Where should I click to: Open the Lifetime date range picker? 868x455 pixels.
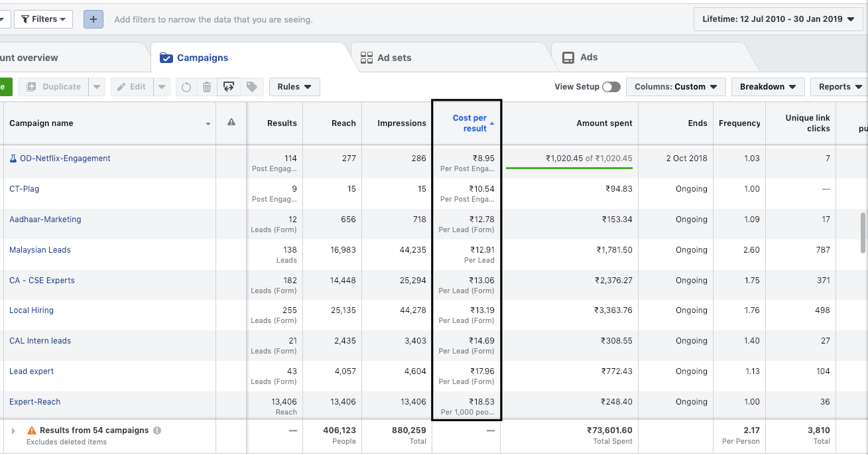point(778,19)
